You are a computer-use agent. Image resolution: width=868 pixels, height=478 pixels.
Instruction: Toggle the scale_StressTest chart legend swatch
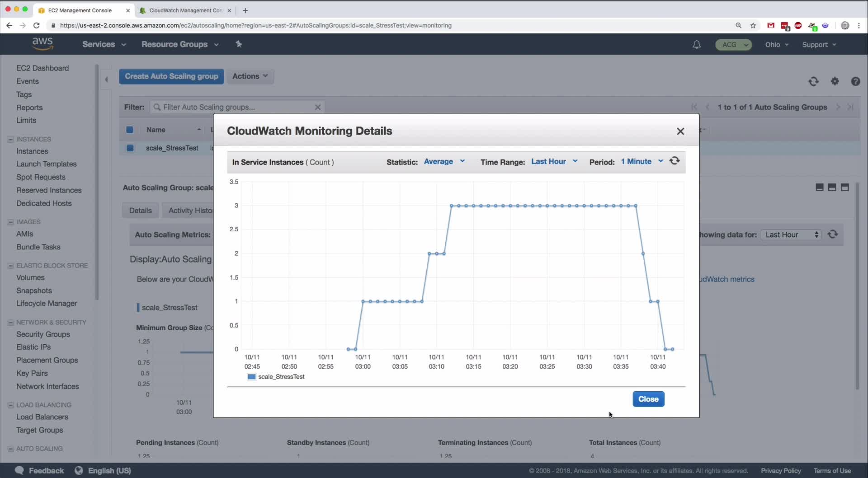click(252, 377)
